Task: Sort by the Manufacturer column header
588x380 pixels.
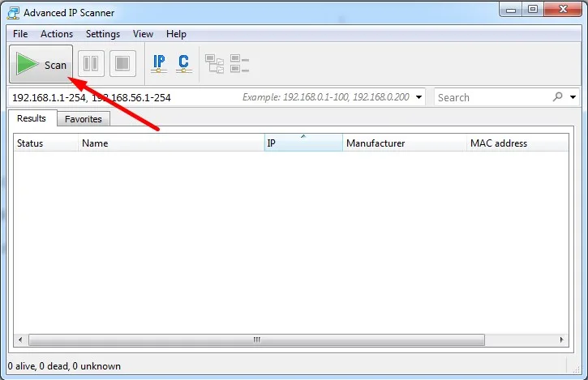Action: click(404, 143)
